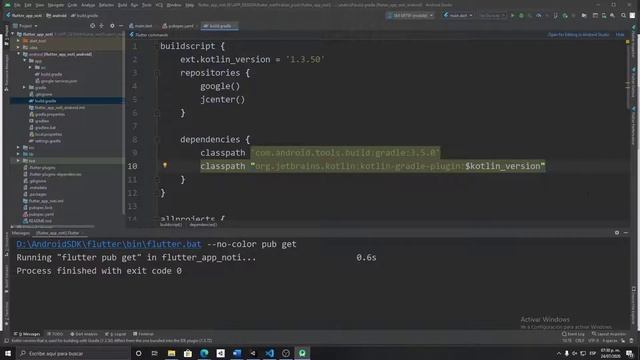Click android breadcrumb in navigation bar
This screenshot has height=360, width=640.
56,16
